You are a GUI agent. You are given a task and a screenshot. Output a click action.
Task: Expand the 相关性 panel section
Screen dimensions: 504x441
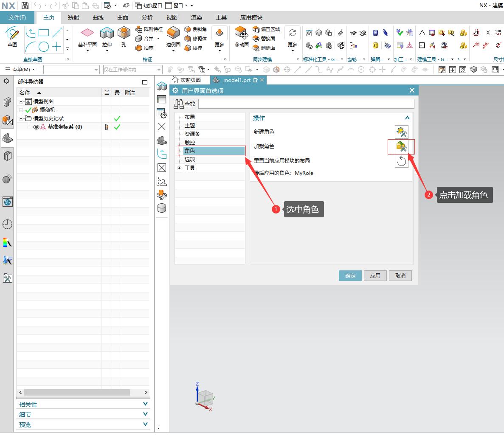pyautogui.click(x=145, y=404)
